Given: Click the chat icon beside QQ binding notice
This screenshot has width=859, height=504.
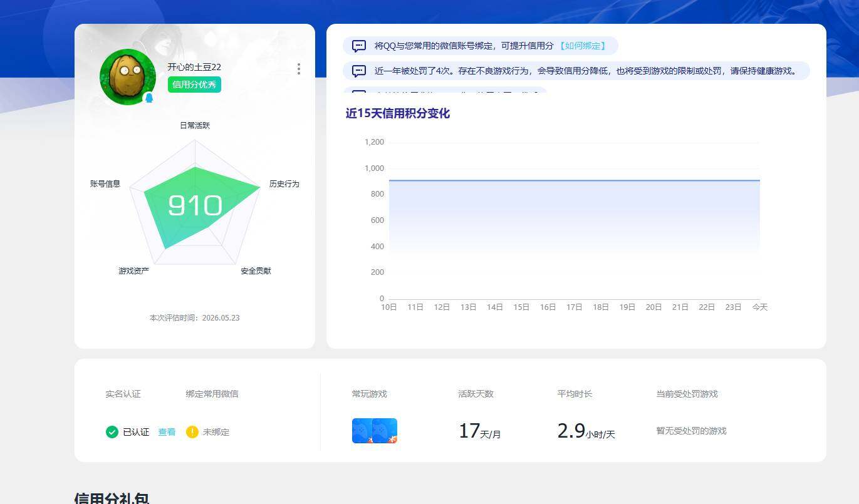Looking at the screenshot, I should pos(359,46).
